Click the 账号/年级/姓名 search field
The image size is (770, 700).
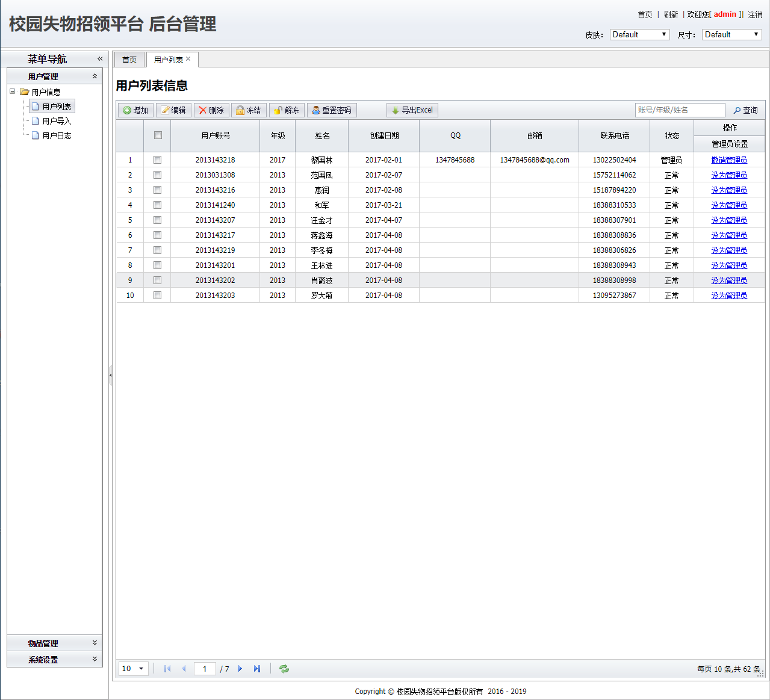click(680, 110)
